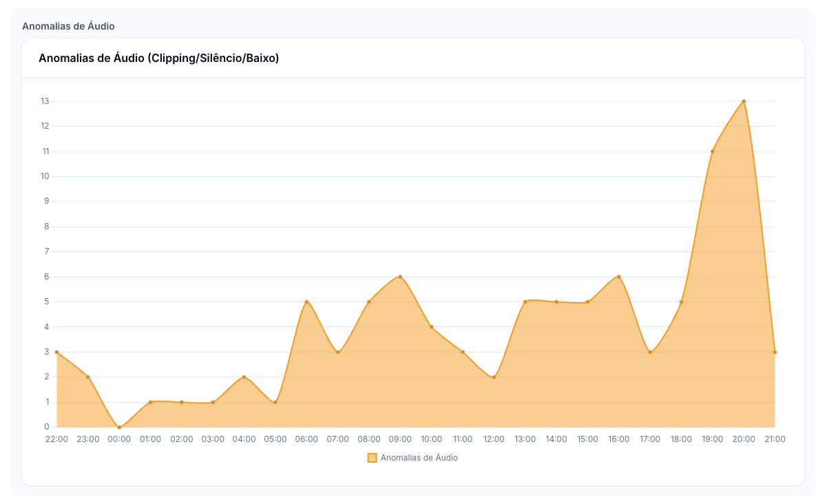Select the 07:00 data point
This screenshot has height=504, width=818.
click(x=337, y=352)
